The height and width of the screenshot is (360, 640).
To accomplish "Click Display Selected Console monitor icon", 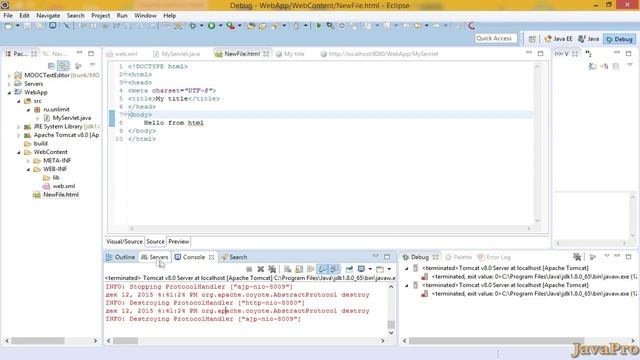I will [x=361, y=269].
